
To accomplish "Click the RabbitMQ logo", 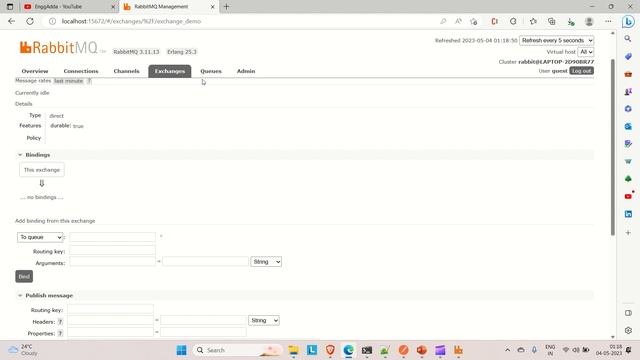I will (x=60, y=47).
